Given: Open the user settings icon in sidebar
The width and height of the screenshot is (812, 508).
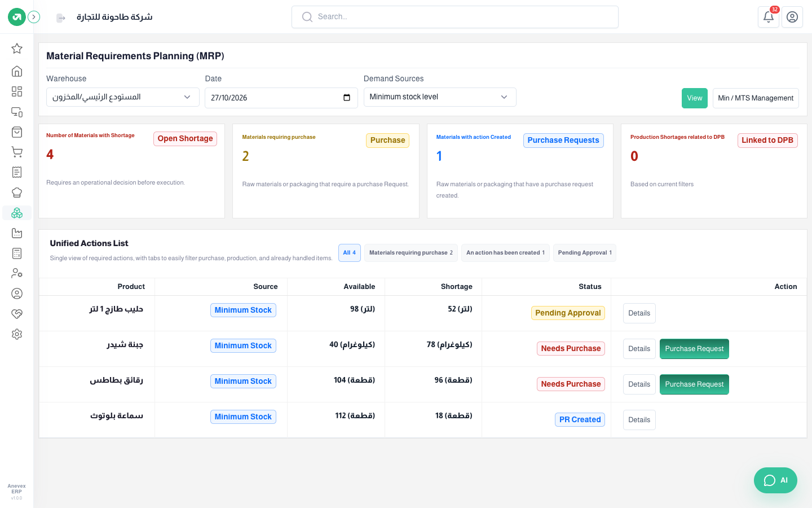Looking at the screenshot, I should point(17,273).
